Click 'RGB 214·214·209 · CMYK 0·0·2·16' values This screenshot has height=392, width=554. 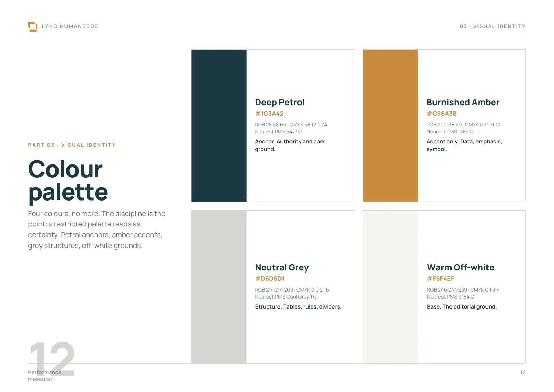pos(292,290)
